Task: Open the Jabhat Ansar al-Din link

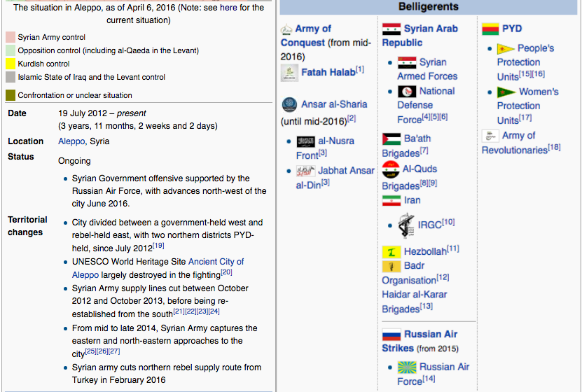Action: tap(335, 178)
